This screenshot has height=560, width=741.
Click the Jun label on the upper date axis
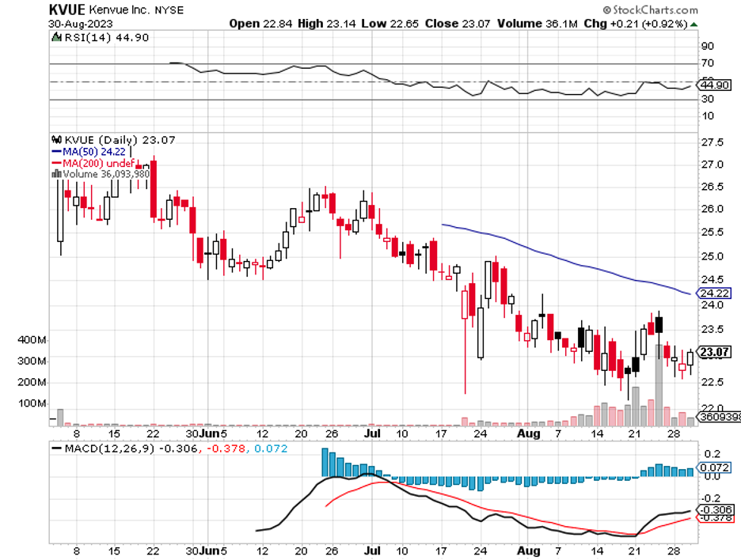tap(209, 433)
